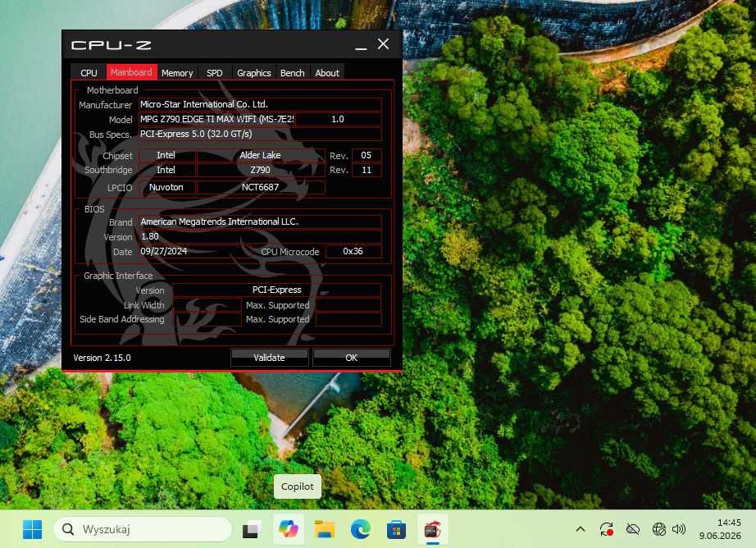Click the Z790 southbridge value
Screen dimensions: 756x548
pos(261,170)
